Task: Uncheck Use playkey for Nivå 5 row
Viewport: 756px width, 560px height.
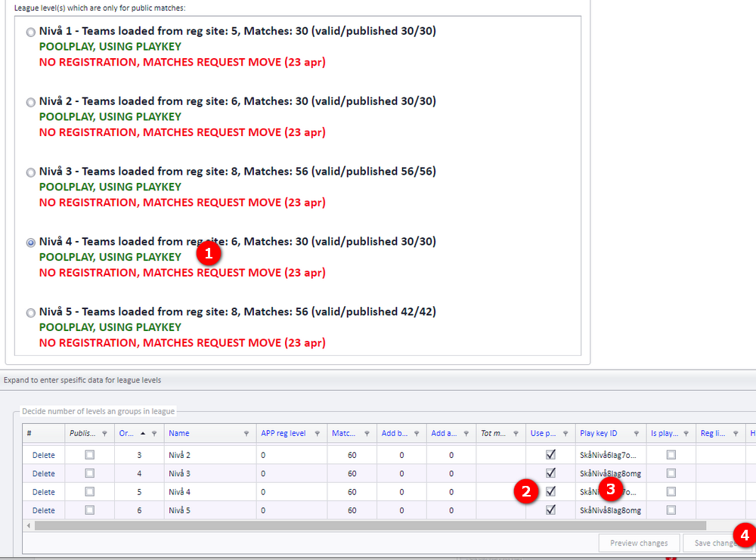Action: point(550,510)
